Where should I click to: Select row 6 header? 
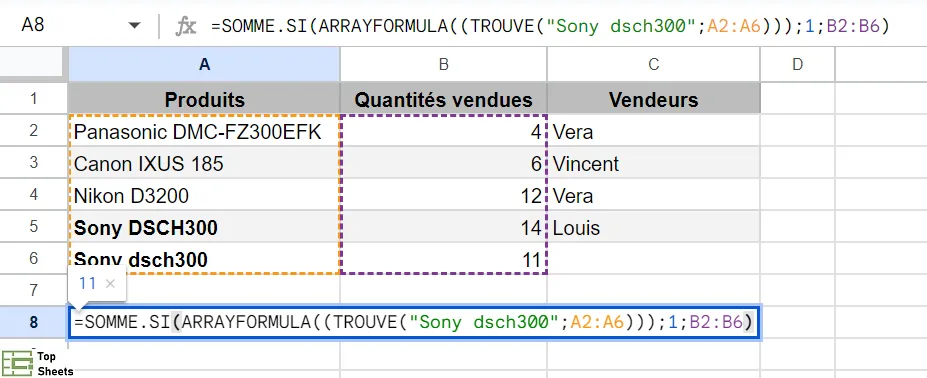click(34, 259)
